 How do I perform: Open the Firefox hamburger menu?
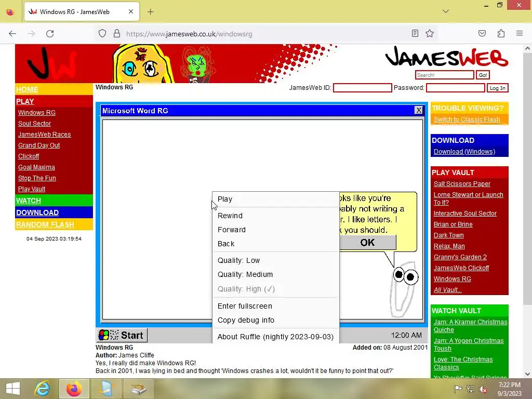pyautogui.click(x=520, y=33)
